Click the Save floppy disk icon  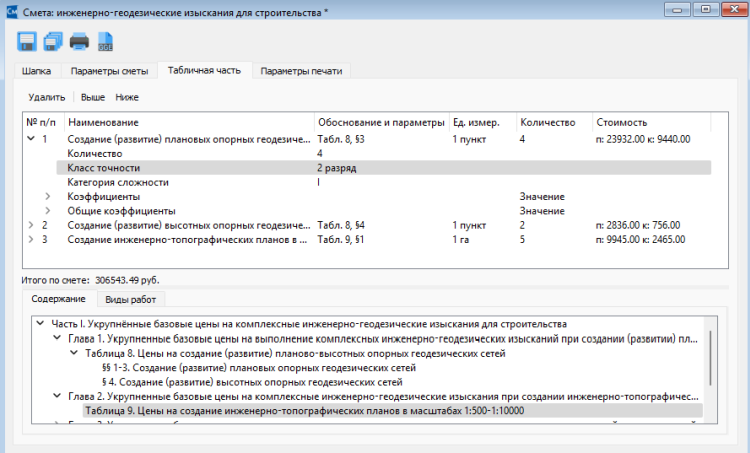coord(27,42)
